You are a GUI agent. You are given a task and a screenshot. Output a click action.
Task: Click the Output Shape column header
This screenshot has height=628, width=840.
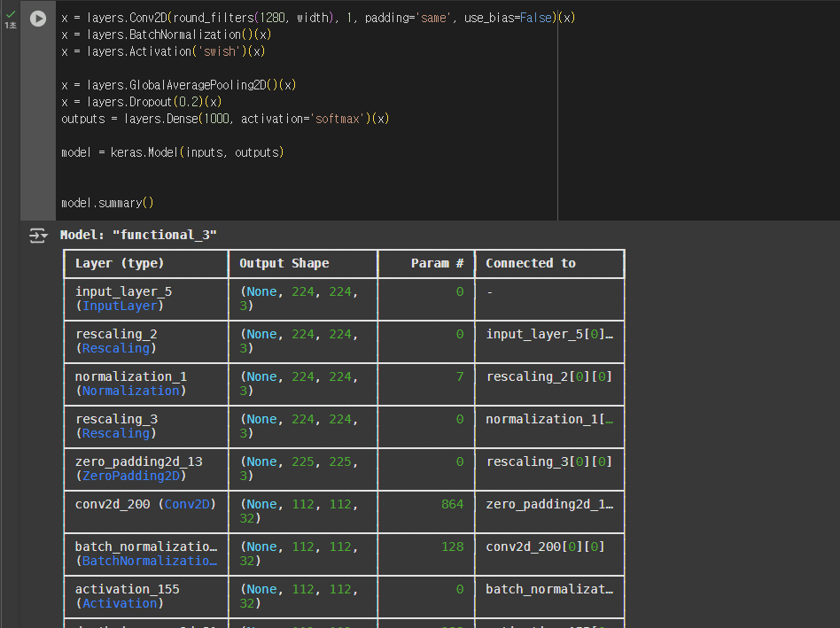[284, 263]
